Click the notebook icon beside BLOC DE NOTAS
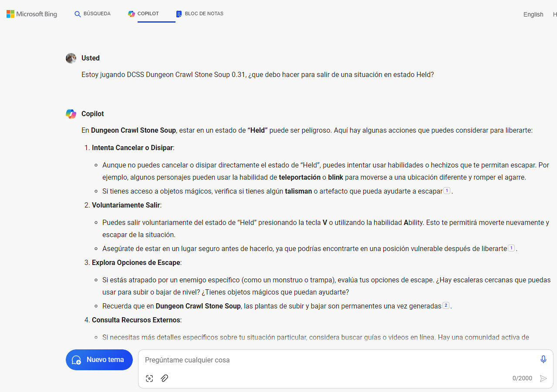The height and width of the screenshot is (392, 557). coord(179,14)
